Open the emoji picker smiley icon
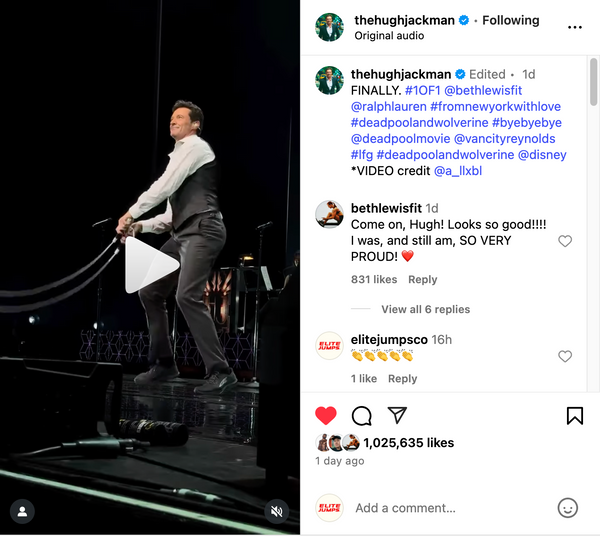Image resolution: width=600 pixels, height=536 pixels. pos(567,507)
